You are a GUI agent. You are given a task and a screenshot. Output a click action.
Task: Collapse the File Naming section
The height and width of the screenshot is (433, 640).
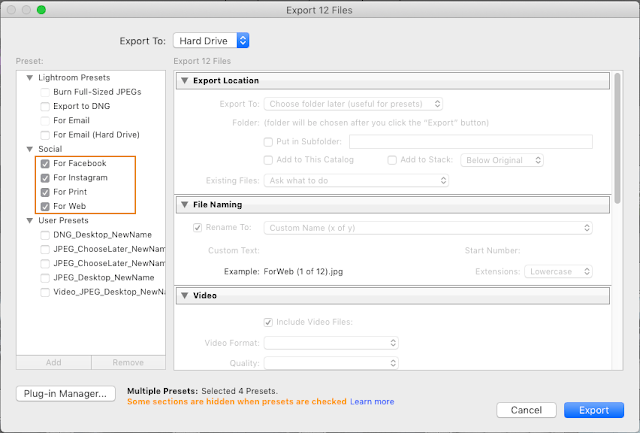tap(185, 205)
